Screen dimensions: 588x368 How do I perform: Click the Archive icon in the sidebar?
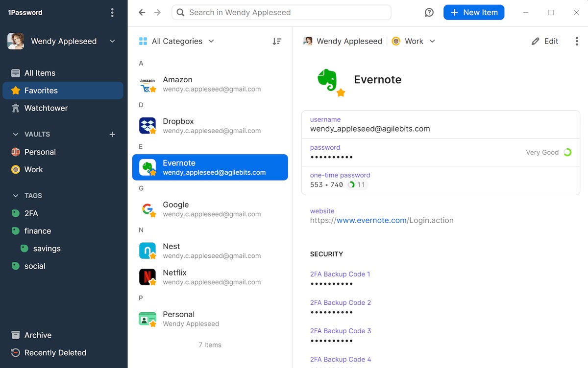pos(16,335)
